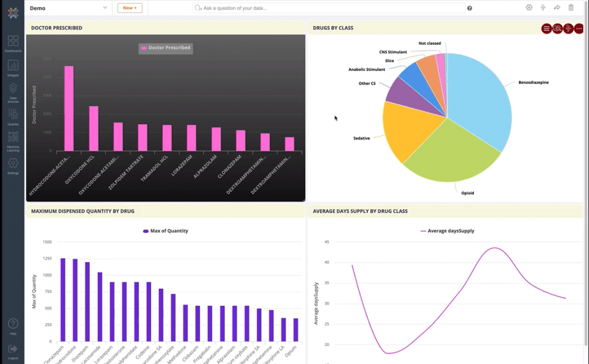Click the New + button
The width and height of the screenshot is (589, 364).
coord(129,8)
